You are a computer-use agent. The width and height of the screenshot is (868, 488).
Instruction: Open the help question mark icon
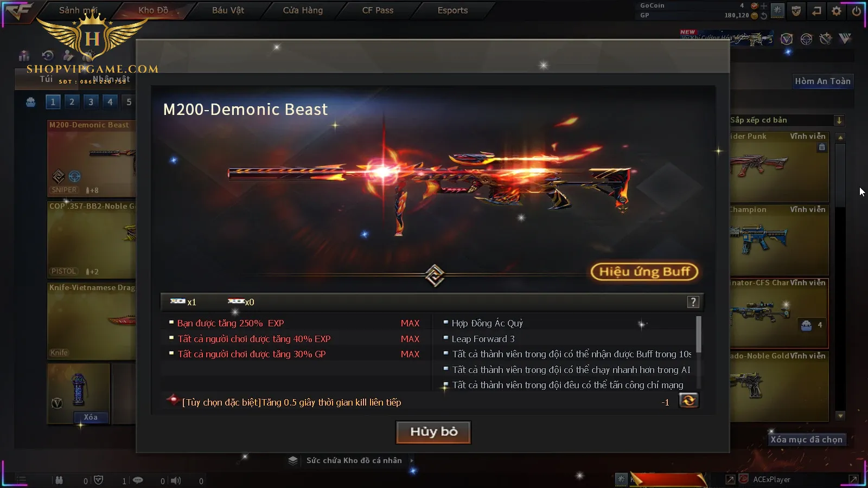[693, 302]
